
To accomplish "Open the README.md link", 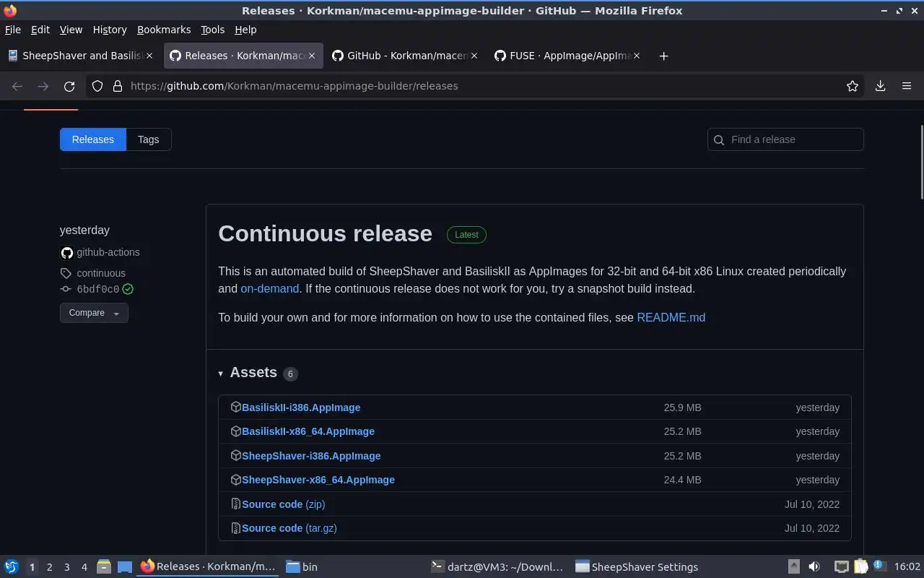I will [671, 317].
